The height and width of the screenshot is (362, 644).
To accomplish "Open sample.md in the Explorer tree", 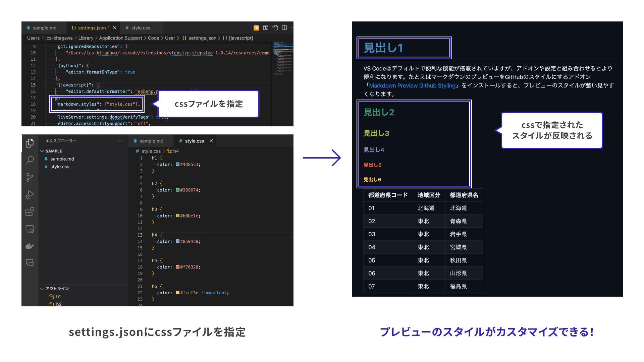I will pyautogui.click(x=62, y=159).
